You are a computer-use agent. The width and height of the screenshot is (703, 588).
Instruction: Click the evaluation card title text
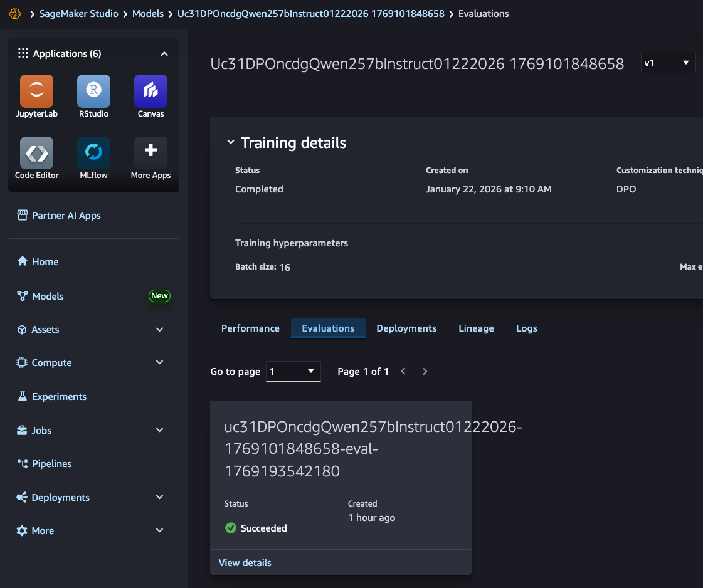[373, 449]
